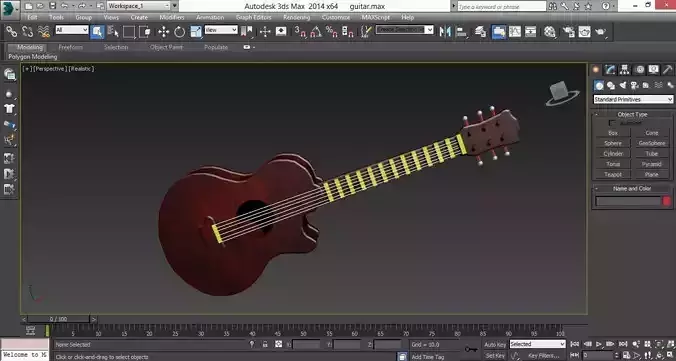Select Lights category in Create panel

click(x=623, y=85)
